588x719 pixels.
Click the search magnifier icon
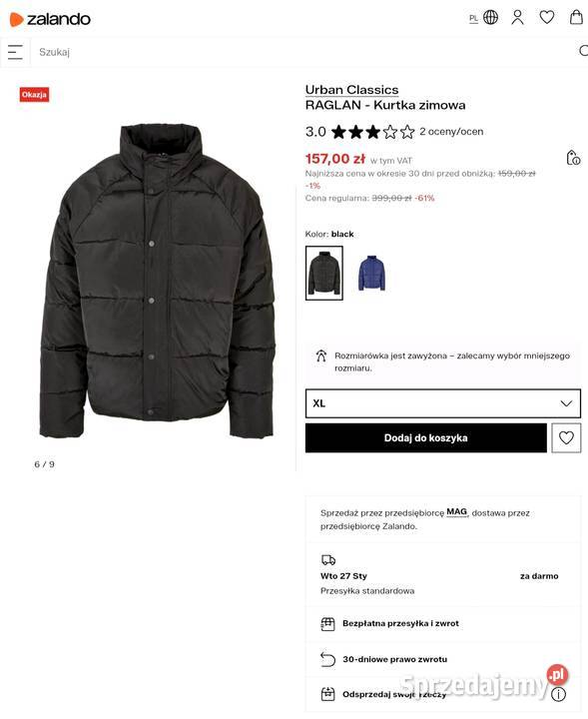(x=583, y=51)
